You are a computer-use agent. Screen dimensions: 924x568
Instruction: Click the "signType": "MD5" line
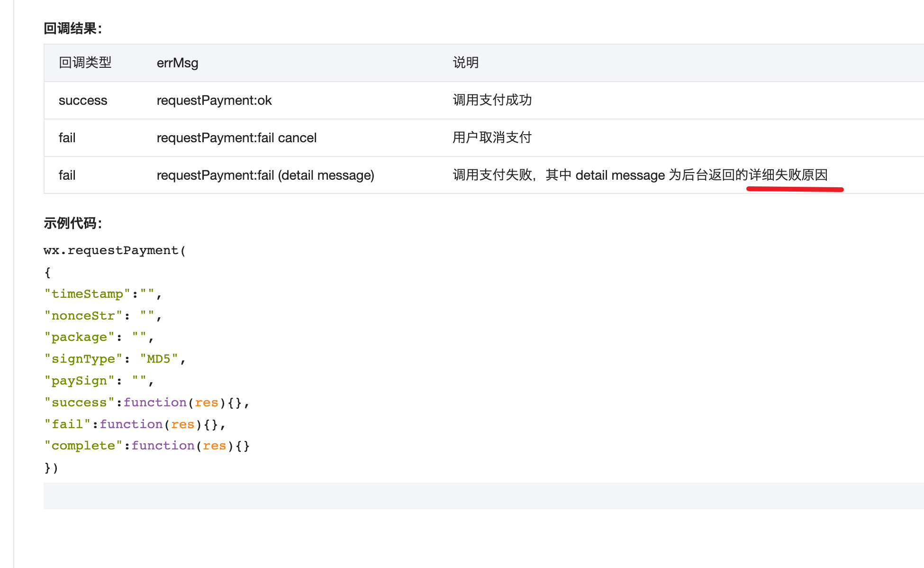pyautogui.click(x=114, y=359)
